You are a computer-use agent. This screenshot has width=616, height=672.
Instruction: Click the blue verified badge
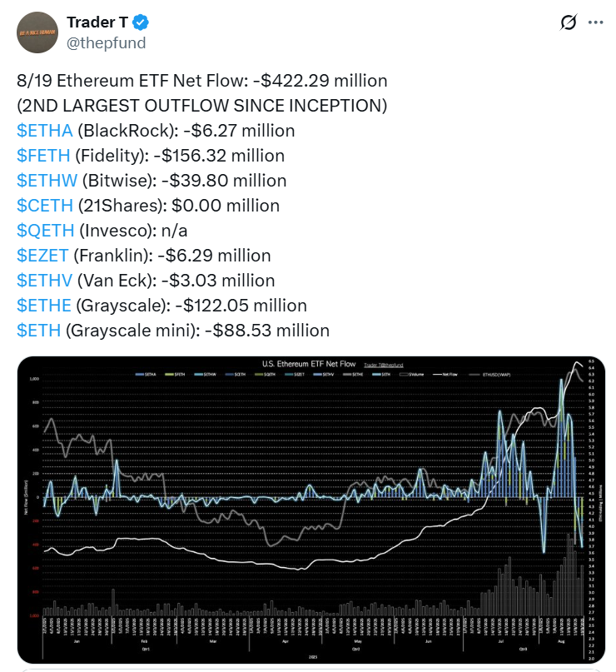click(x=142, y=22)
